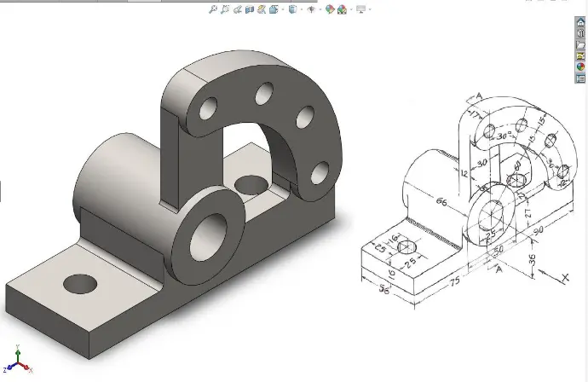Viewport: 588px width, 382px height.
Task: Open the File Explorer folder tab
Action: pyautogui.click(x=580, y=44)
